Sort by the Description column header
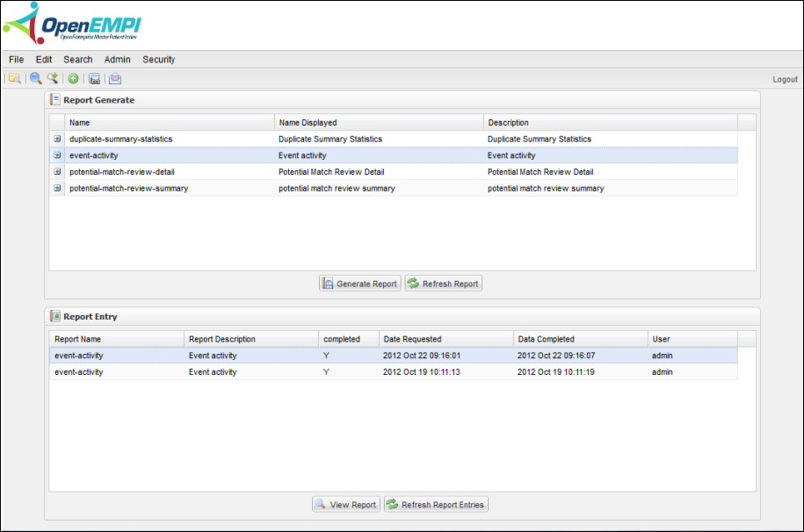The height and width of the screenshot is (532, 804). click(611, 123)
